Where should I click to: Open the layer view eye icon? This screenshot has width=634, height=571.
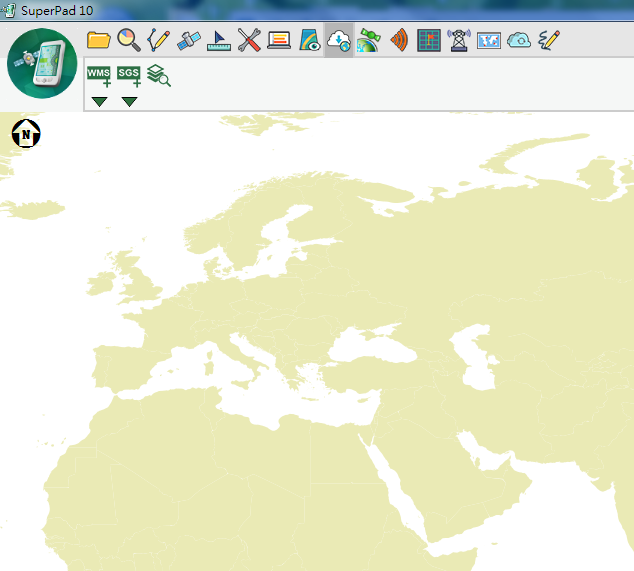point(310,40)
